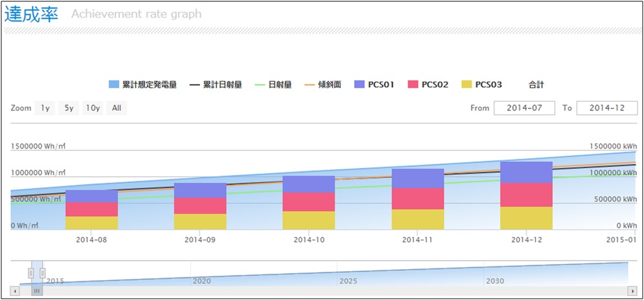The height and width of the screenshot is (300, 644).
Task: Toggle PCS03 legend series
Action: pyautogui.click(x=482, y=85)
